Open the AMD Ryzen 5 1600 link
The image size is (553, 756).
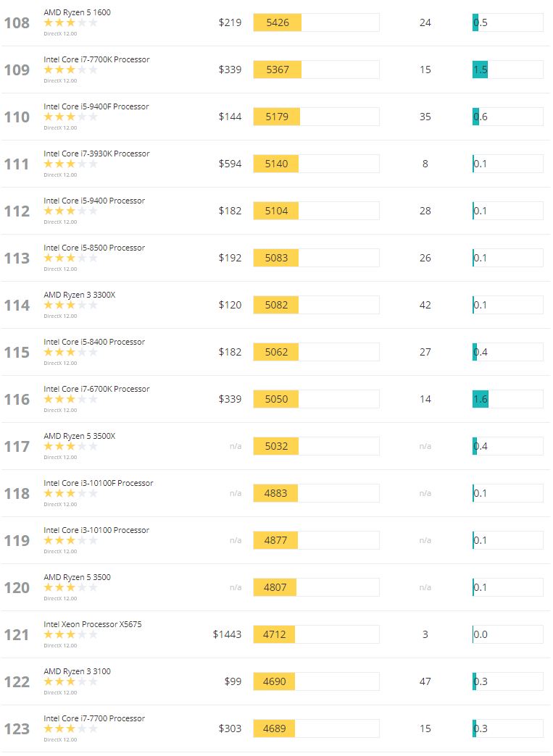coord(78,12)
